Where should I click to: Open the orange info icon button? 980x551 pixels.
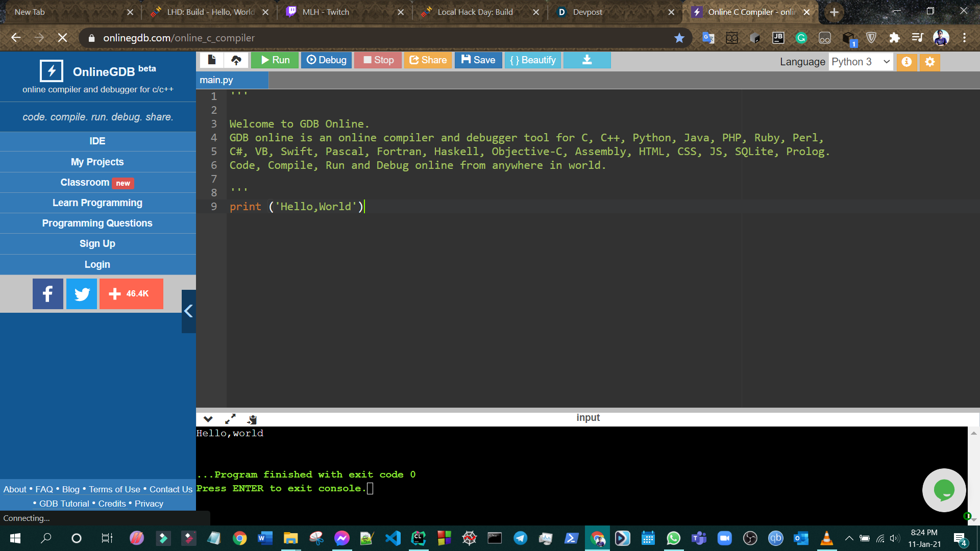coord(906,62)
